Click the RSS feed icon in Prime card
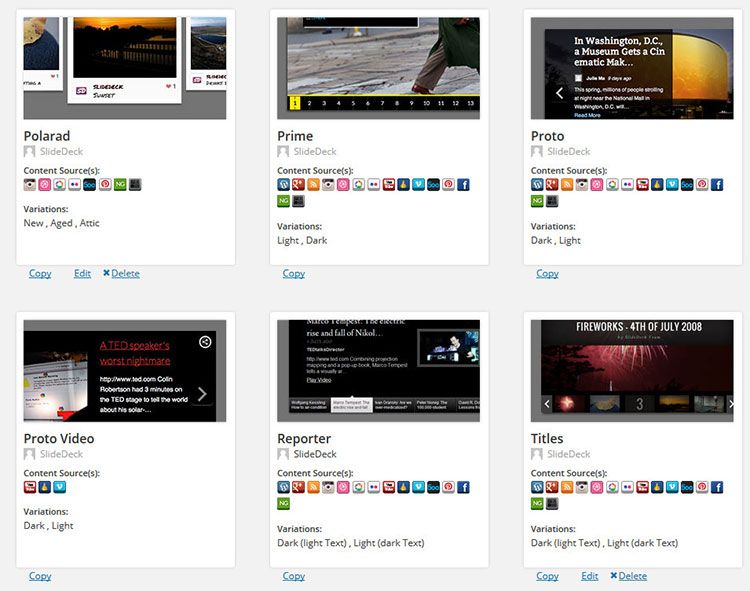 tap(313, 185)
